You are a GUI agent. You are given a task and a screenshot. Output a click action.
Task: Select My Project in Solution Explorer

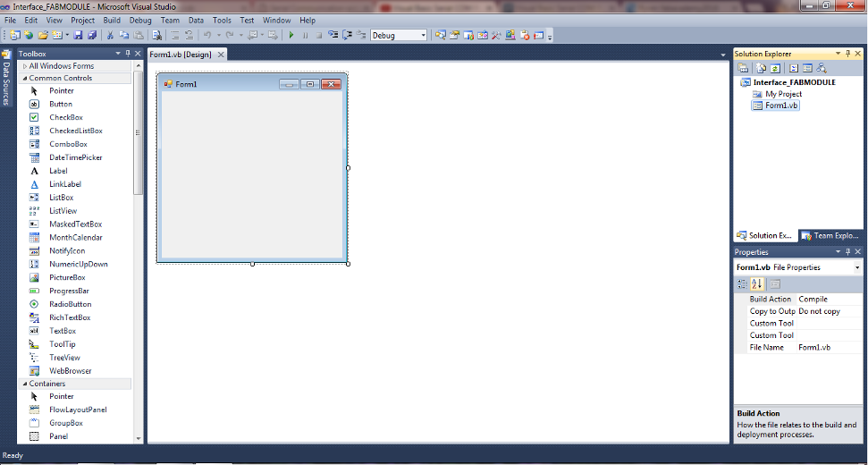click(783, 94)
